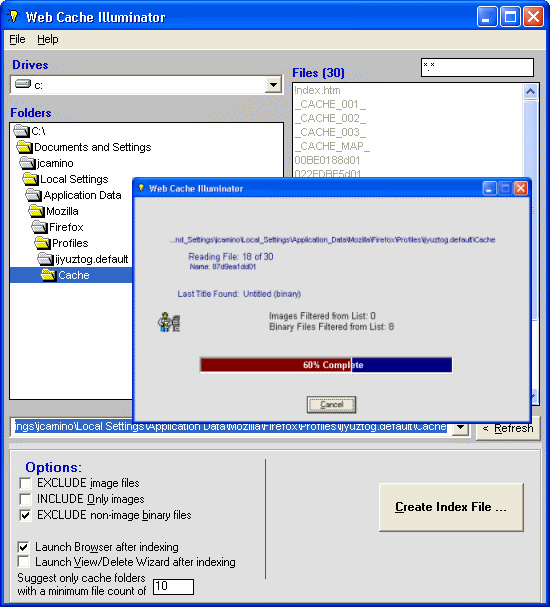Select the ijyuztog.default folder
The width and height of the screenshot is (550, 607).
point(91,259)
